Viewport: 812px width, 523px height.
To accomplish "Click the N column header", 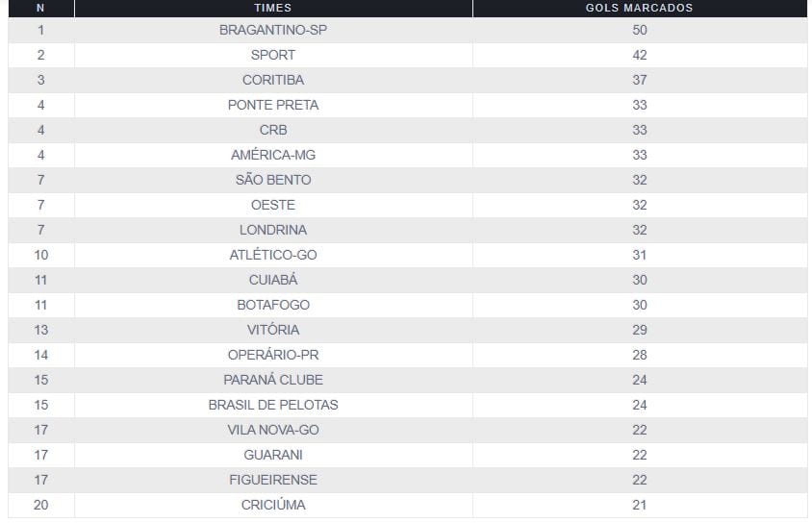I will click(x=40, y=8).
